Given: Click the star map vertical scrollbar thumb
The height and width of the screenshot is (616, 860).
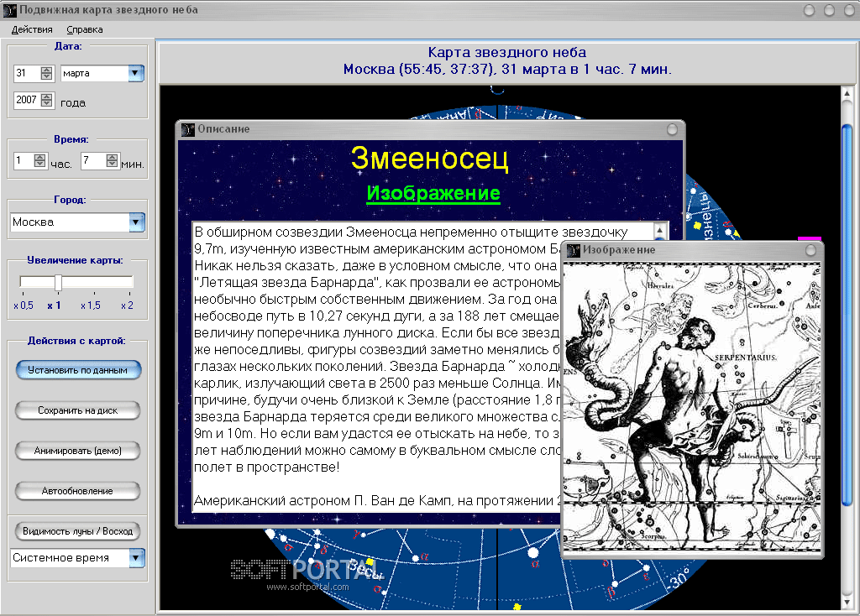Looking at the screenshot, I should click(x=847, y=315).
